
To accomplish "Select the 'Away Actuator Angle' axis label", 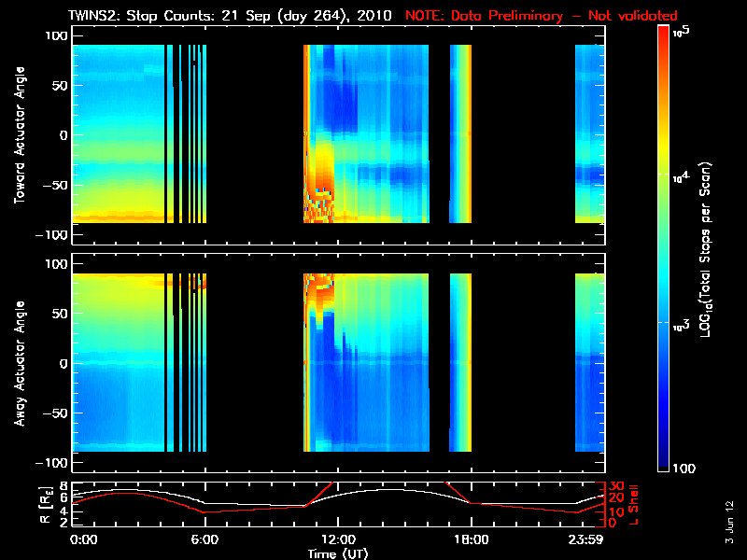I will coord(18,363).
